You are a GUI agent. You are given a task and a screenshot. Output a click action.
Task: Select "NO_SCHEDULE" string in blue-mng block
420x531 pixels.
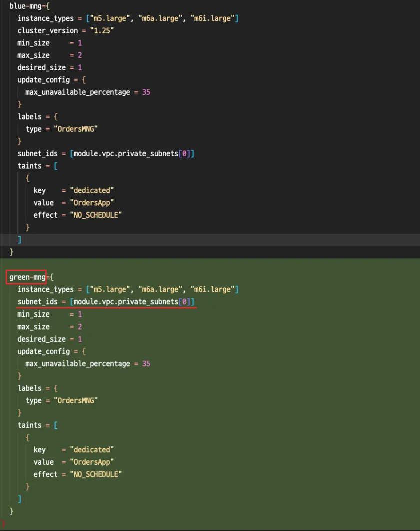96,215
